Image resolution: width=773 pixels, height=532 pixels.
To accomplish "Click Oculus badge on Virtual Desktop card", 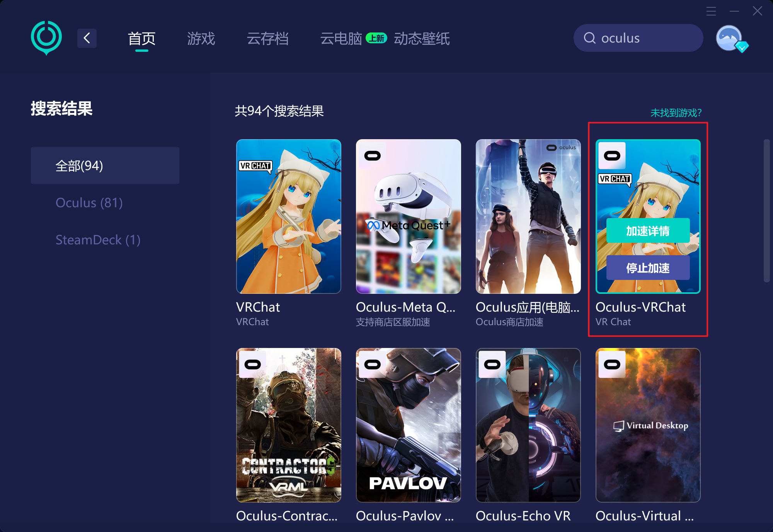I will pyautogui.click(x=612, y=364).
